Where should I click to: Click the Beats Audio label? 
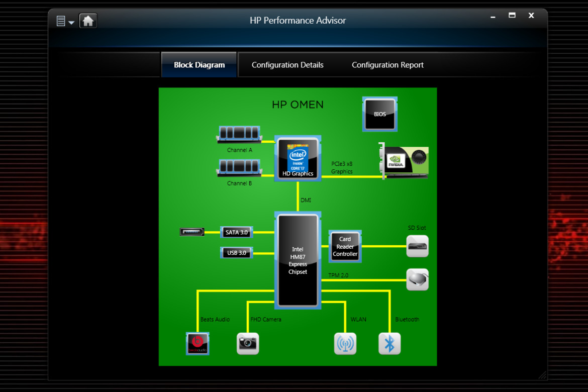[x=215, y=320]
